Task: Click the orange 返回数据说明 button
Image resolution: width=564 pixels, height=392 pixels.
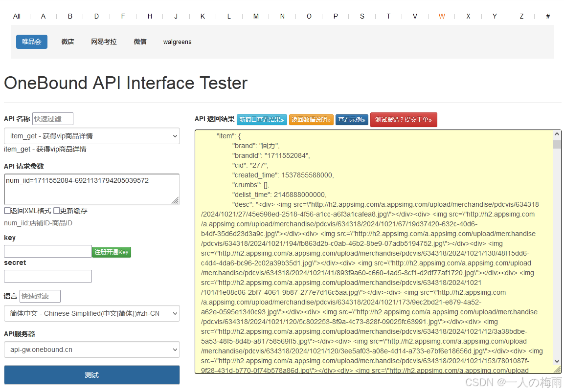Action: [x=311, y=120]
